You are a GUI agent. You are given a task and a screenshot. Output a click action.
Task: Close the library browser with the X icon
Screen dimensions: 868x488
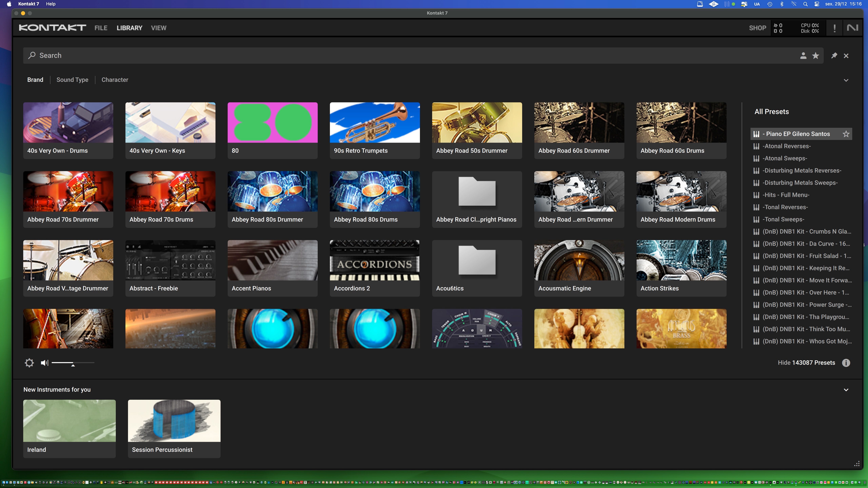[x=846, y=56]
